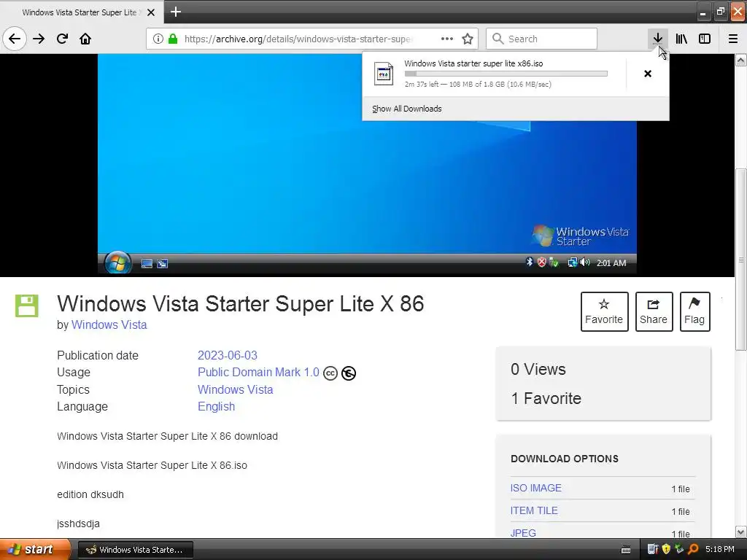This screenshot has width=747, height=560.
Task: Click the Creative Commons CC icon
Action: pos(330,373)
